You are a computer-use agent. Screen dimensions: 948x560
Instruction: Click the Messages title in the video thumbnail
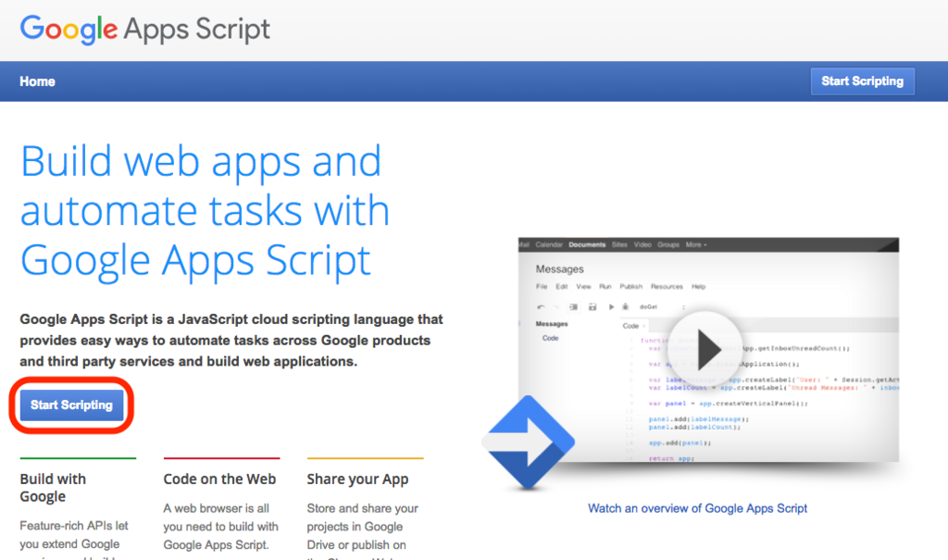559,269
